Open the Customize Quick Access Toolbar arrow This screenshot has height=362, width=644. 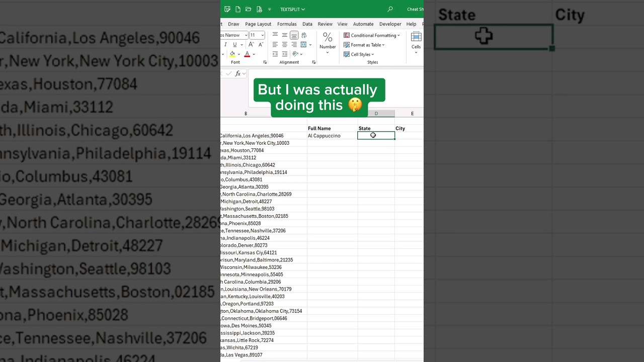click(x=270, y=9)
